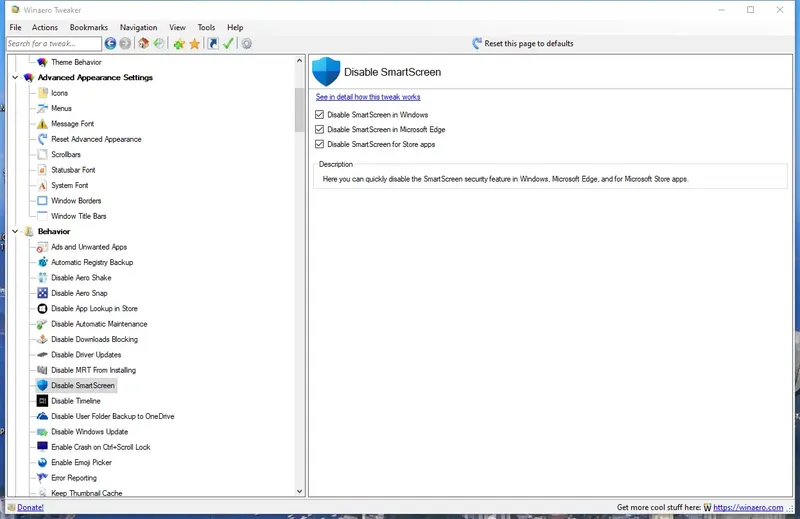This screenshot has height=519, width=800.
Task: Click the Window Borders square icon
Action: [42, 201]
